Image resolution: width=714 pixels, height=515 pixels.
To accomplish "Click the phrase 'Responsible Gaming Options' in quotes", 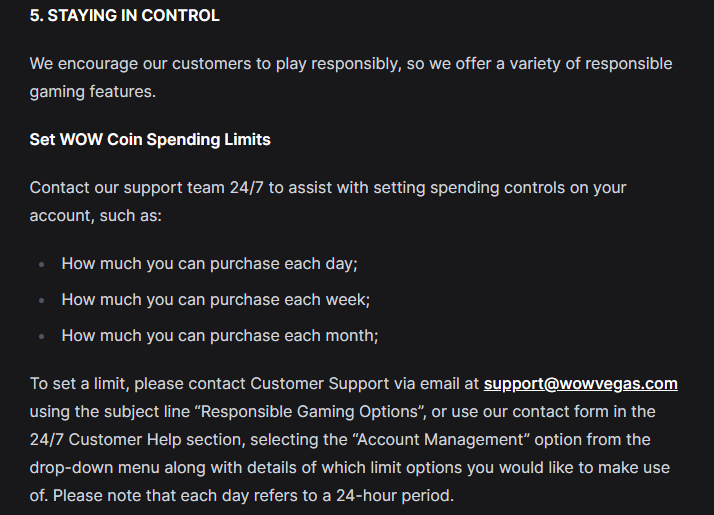I will click(309, 412).
